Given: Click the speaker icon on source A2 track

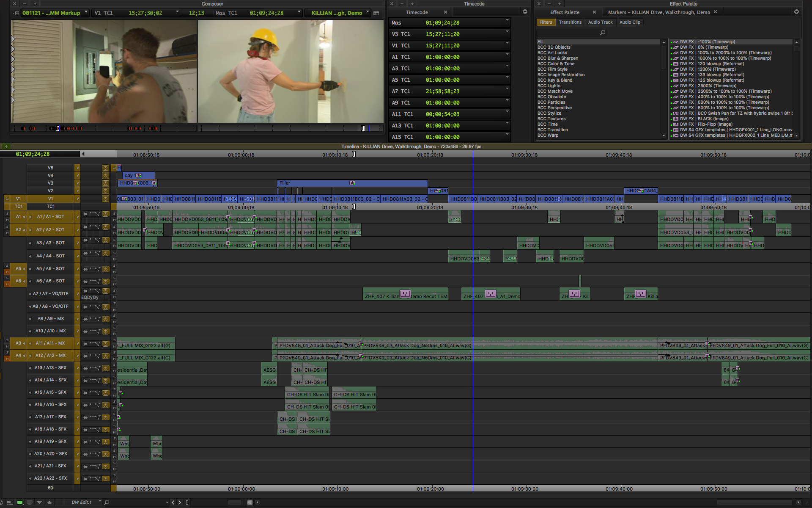Looking at the screenshot, I should point(24,230).
